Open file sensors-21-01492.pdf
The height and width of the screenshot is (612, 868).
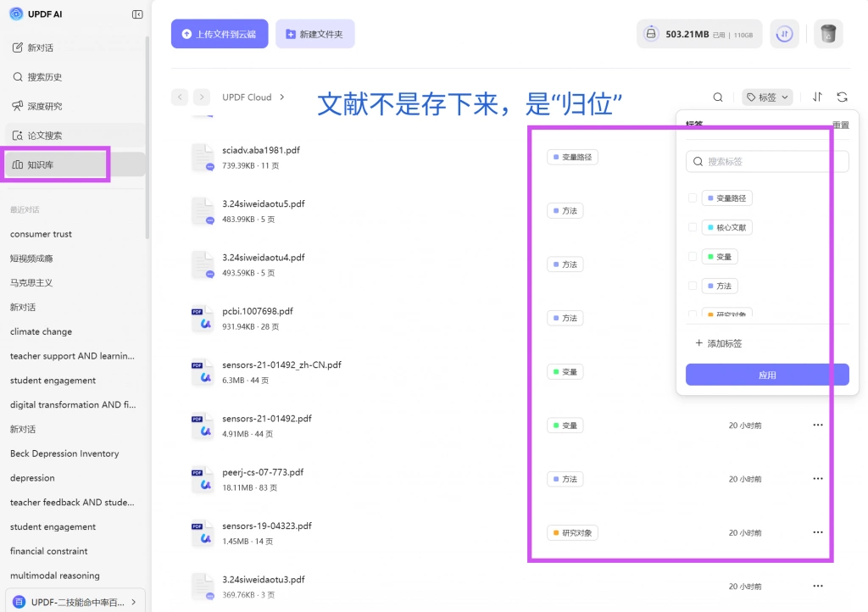(x=267, y=419)
